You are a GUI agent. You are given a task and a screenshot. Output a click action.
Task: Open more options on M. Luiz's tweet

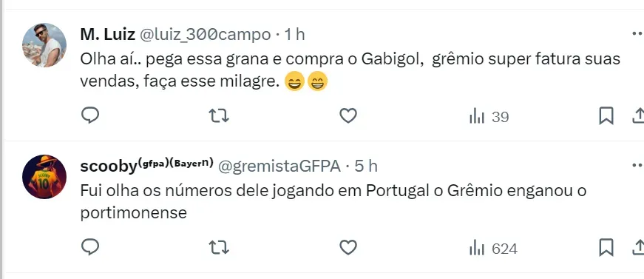pos(638,34)
